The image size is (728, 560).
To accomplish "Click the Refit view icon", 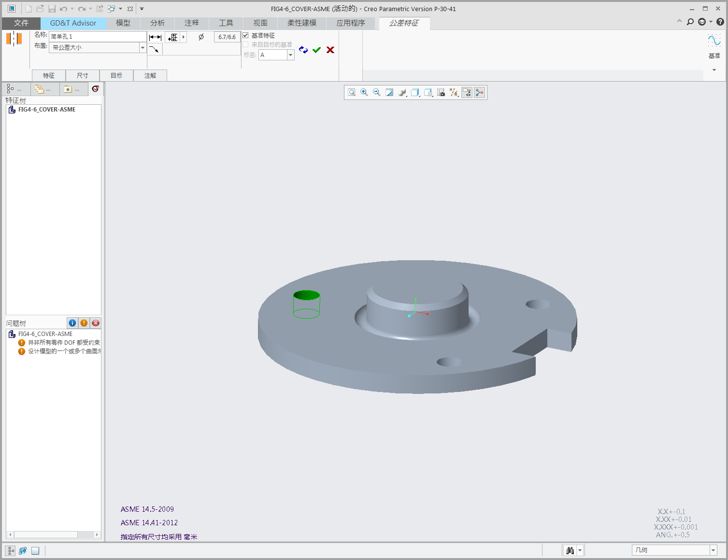I will click(x=352, y=93).
